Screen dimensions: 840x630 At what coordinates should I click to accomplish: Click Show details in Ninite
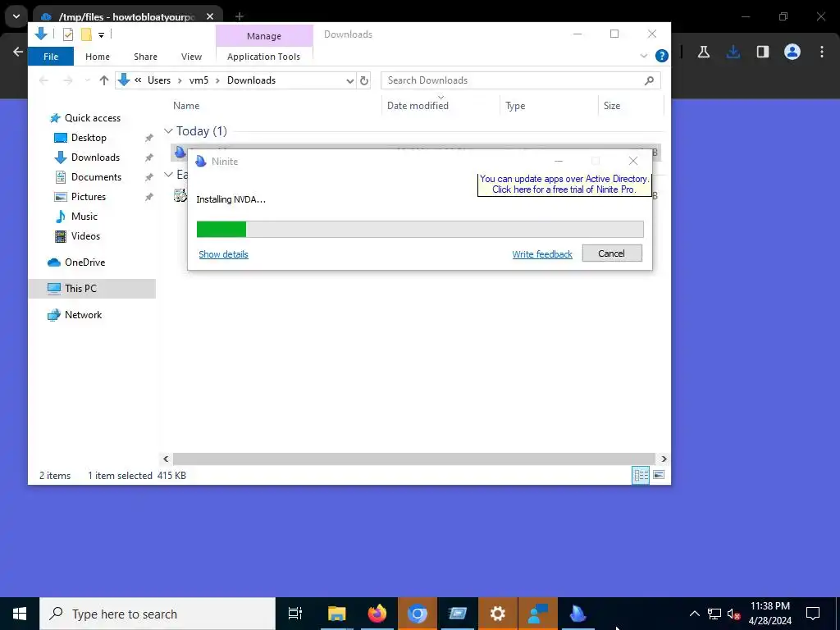(223, 254)
